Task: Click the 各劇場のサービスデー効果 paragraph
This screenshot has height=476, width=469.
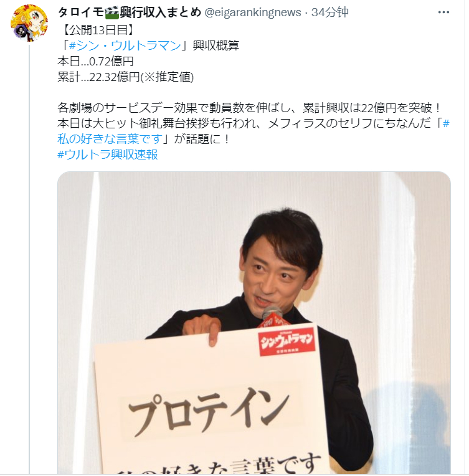Action: coord(249,107)
